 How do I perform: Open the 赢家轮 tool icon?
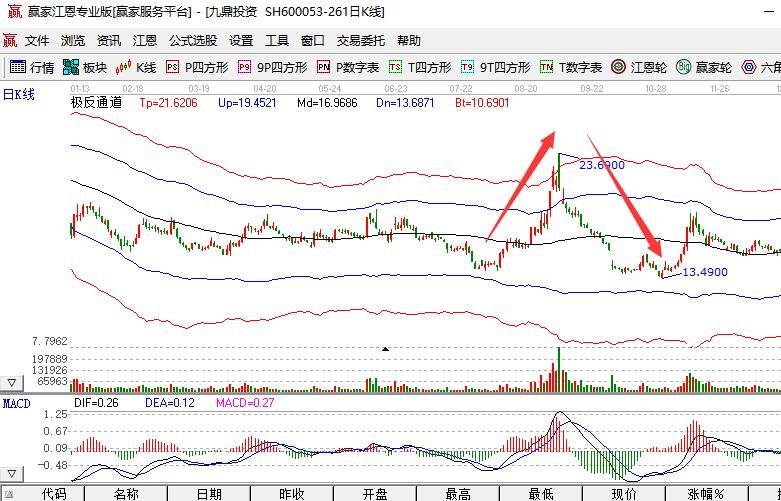coord(683,67)
